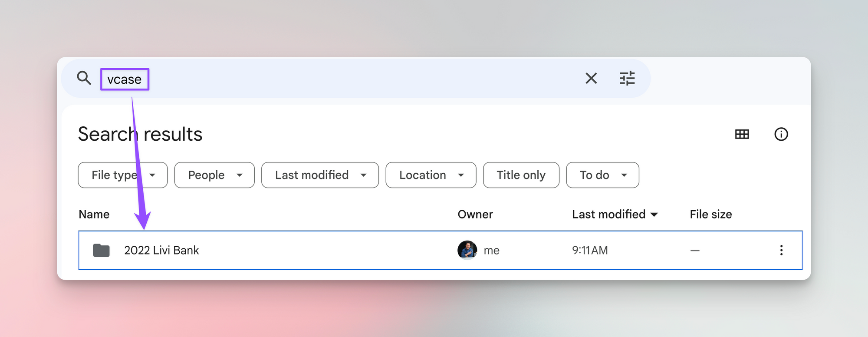
Task: Open the People filter dropdown
Action: 214,175
